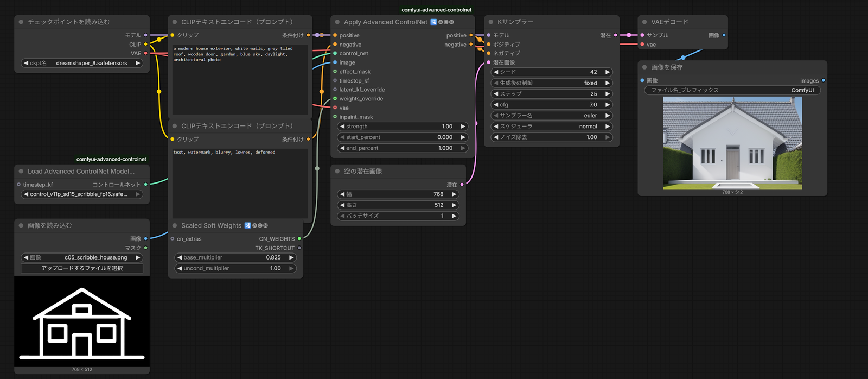
Task: Click the blue badge icon in Scaled Soft Weights title
Action: click(x=247, y=226)
